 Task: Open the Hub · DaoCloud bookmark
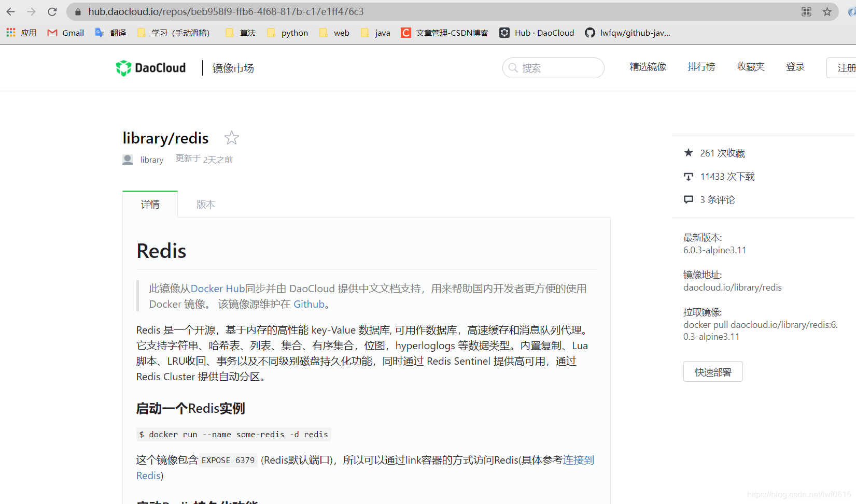[x=537, y=33]
